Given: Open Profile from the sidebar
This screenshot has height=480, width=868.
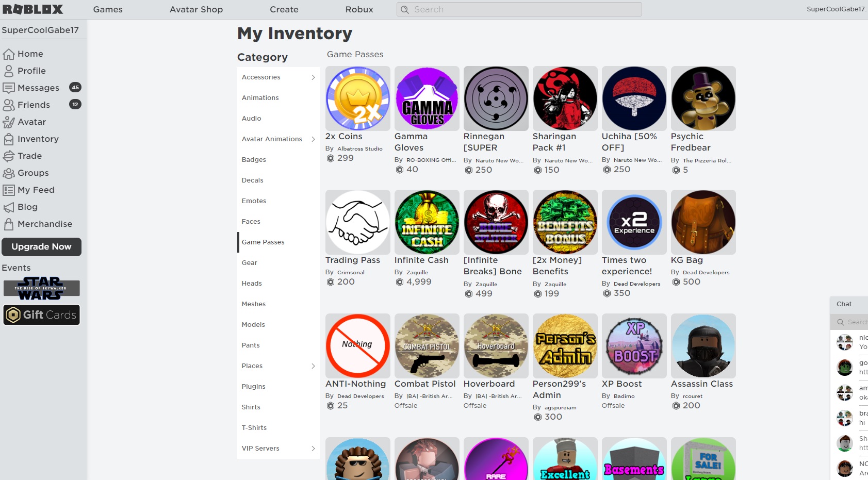Looking at the screenshot, I should click(9, 71).
